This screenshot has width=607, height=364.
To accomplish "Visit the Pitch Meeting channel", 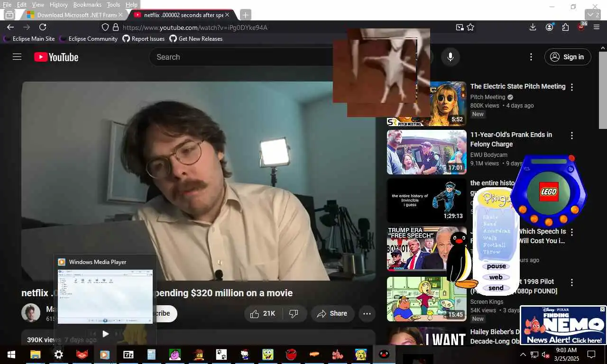I will 487,97.
